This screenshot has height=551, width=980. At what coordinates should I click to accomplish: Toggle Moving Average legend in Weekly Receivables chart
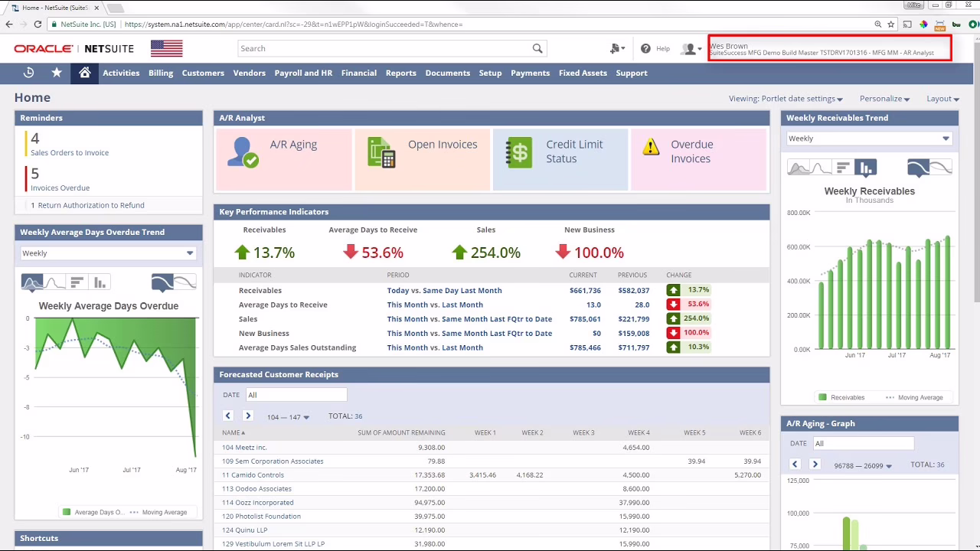pyautogui.click(x=914, y=397)
